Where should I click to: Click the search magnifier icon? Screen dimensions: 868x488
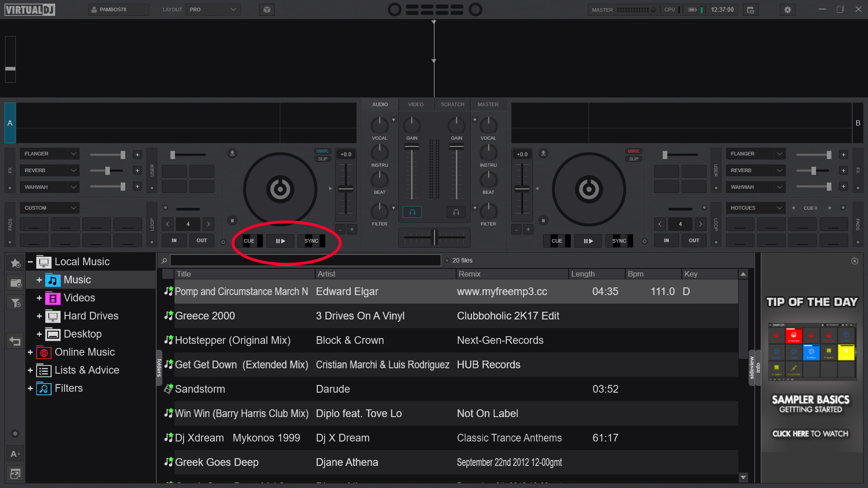[x=164, y=261]
